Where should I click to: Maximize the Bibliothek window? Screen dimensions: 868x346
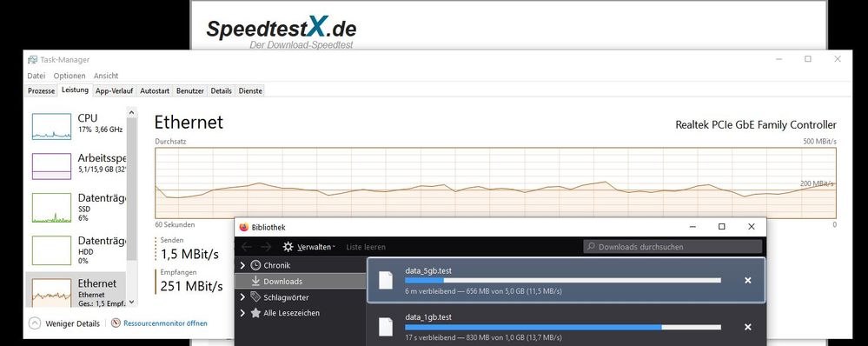(721, 226)
